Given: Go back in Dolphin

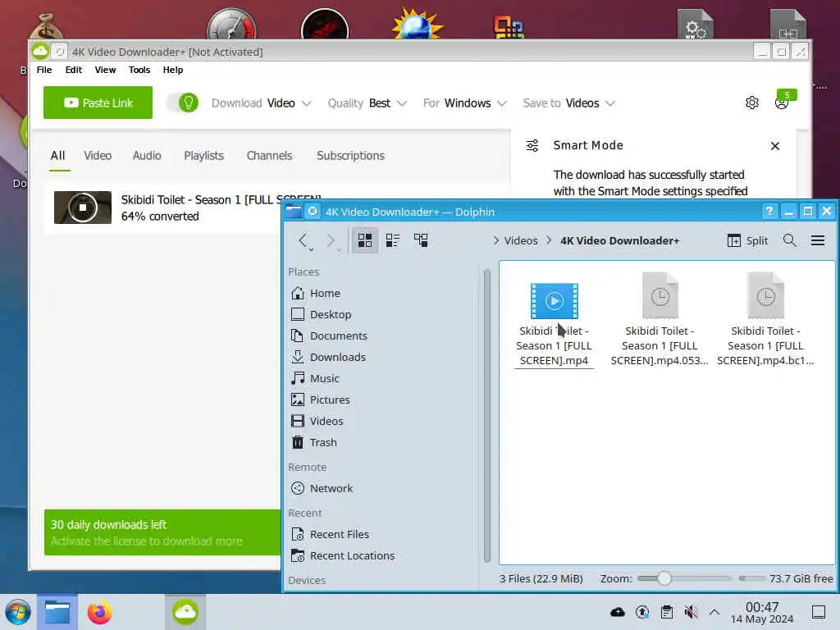Looking at the screenshot, I should [304, 240].
